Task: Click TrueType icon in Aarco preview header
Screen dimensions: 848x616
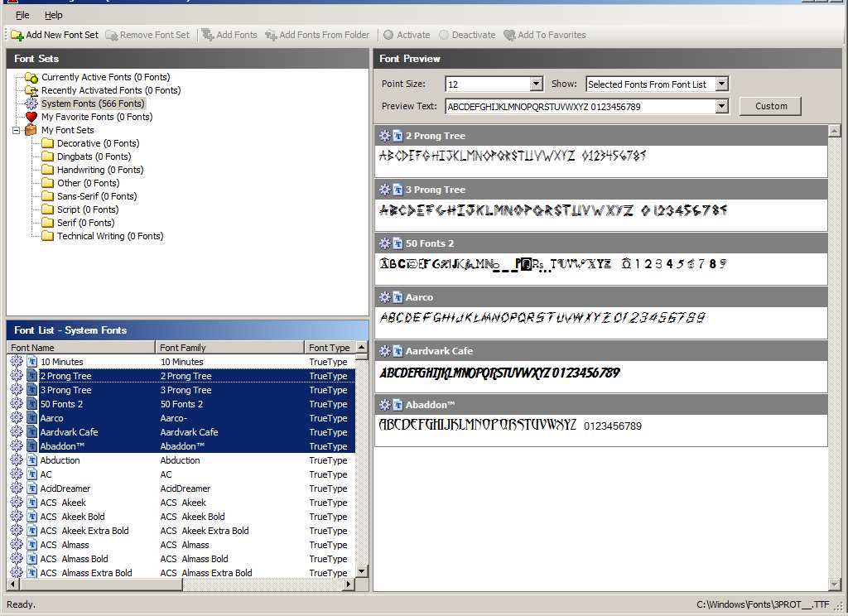Action: click(x=397, y=297)
